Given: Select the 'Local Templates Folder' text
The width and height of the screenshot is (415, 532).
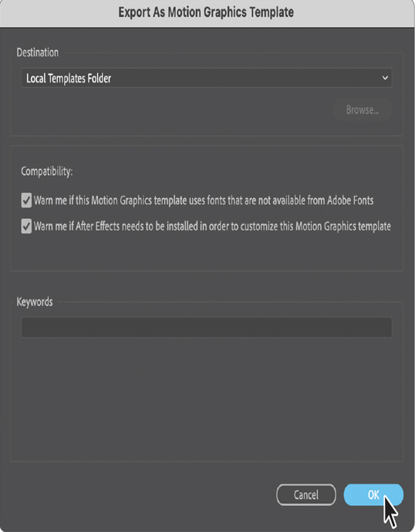Looking at the screenshot, I should pos(69,79).
